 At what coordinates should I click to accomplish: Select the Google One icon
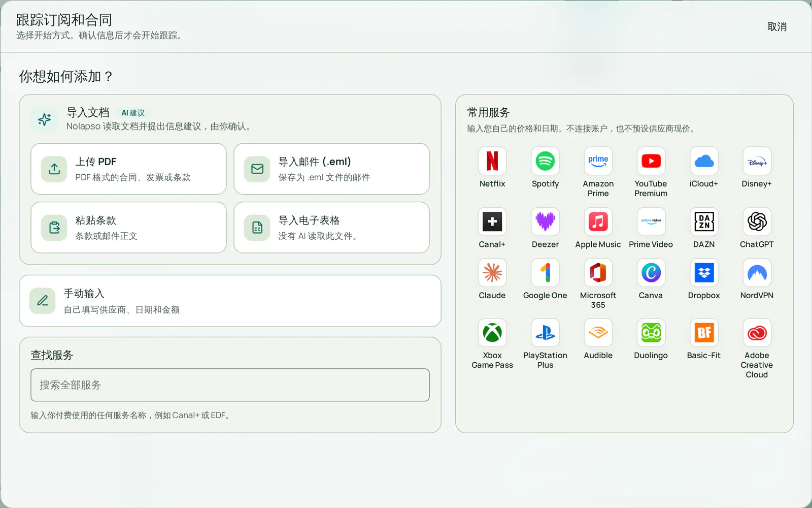point(545,273)
